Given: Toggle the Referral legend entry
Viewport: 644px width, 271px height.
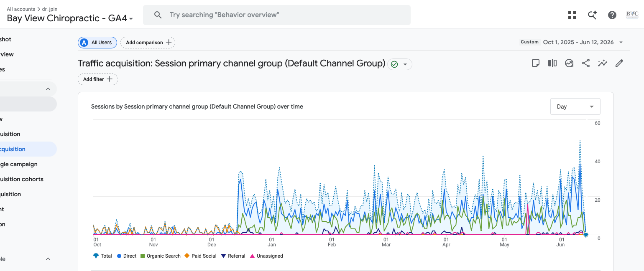Looking at the screenshot, I should pyautogui.click(x=233, y=256).
